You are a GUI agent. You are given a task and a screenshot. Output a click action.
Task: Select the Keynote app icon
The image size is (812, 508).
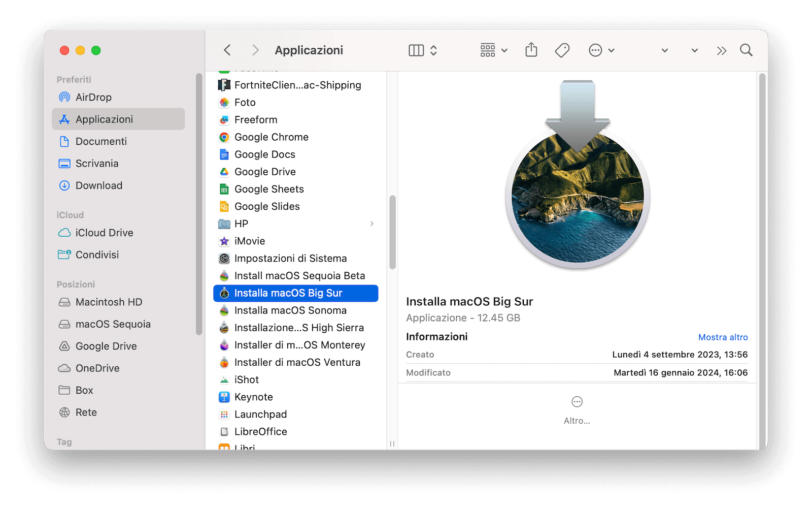point(224,397)
